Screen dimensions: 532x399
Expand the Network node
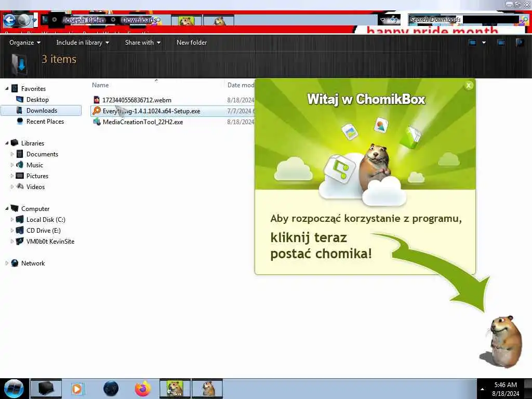point(7,263)
